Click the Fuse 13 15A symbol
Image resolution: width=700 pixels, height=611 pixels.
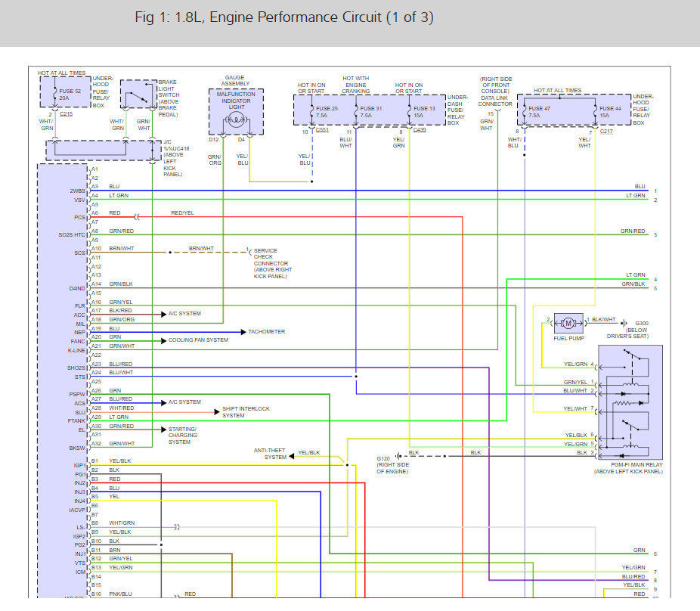[x=409, y=113]
